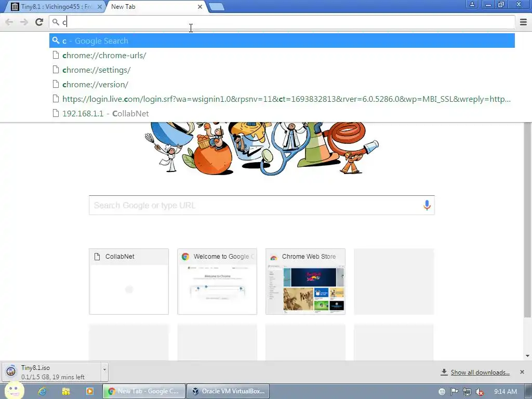Open the Show all downloads link

[x=480, y=373]
